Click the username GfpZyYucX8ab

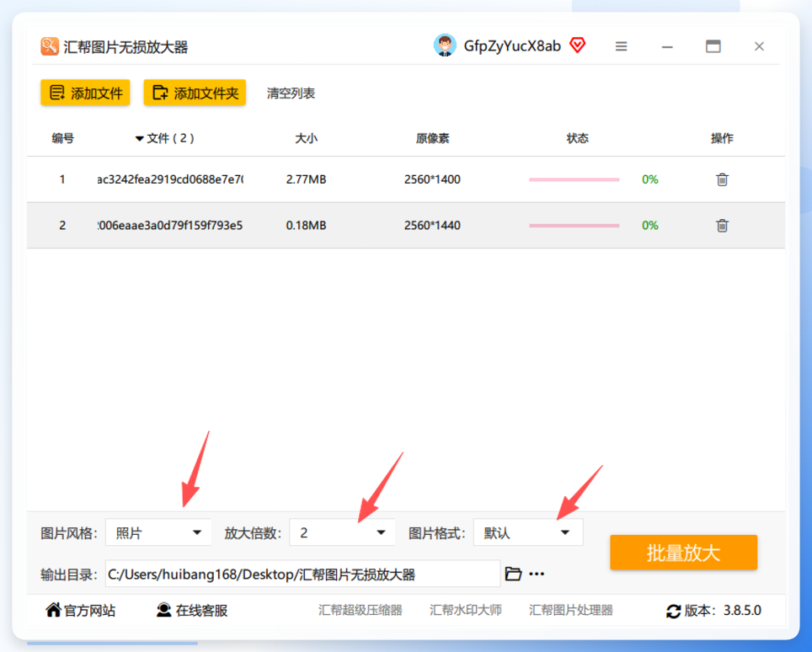click(x=512, y=46)
